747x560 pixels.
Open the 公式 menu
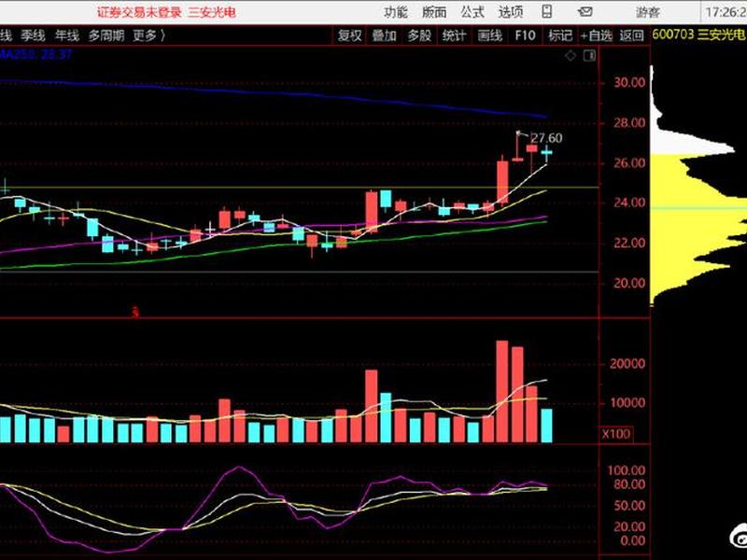472,12
